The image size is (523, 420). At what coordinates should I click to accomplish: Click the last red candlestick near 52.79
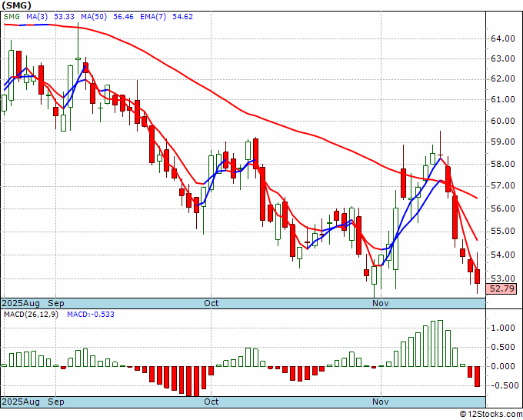(478, 276)
